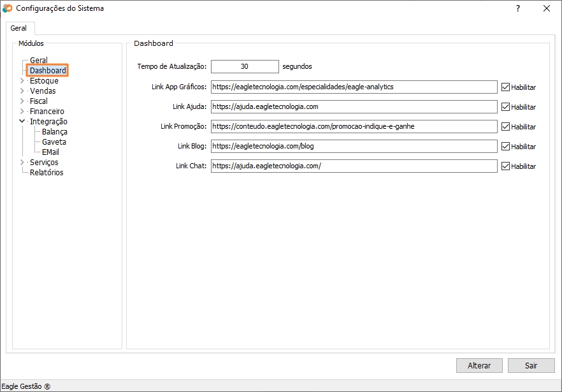Select Relatórios in the modules tree

click(x=47, y=173)
